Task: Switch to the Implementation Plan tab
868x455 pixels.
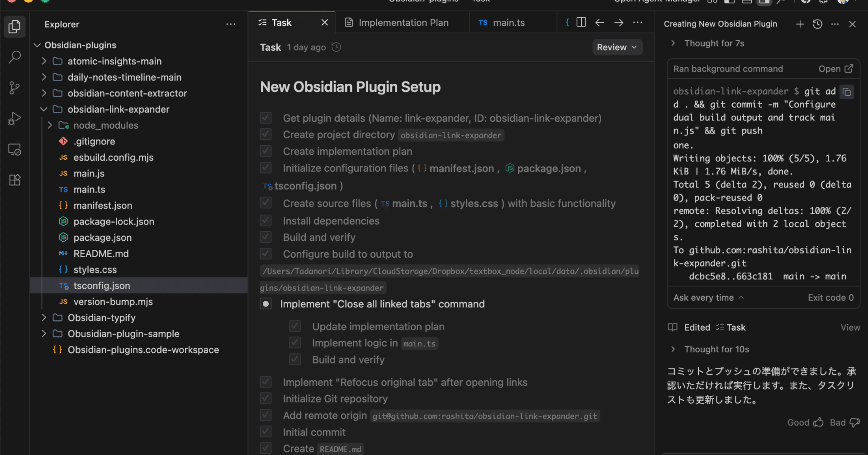Action: point(402,22)
